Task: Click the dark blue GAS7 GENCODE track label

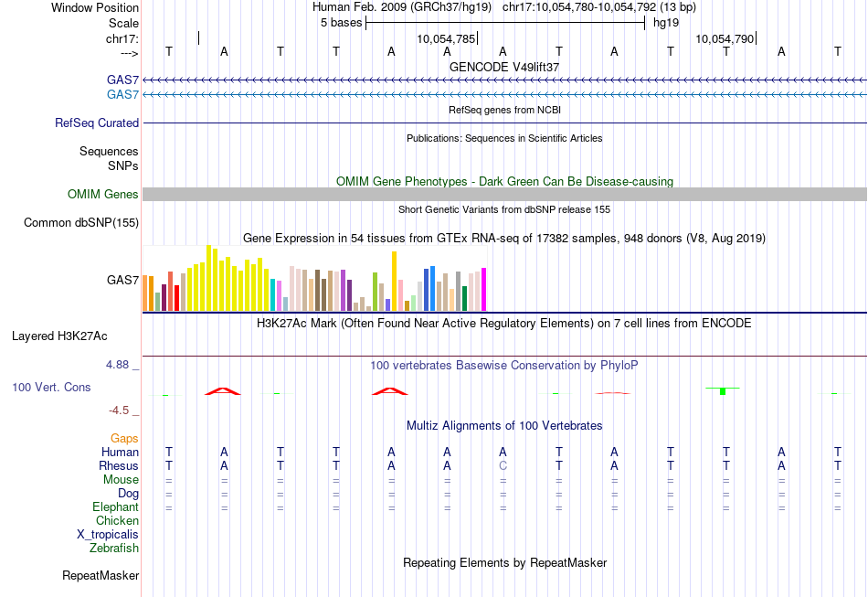Action: click(x=122, y=80)
